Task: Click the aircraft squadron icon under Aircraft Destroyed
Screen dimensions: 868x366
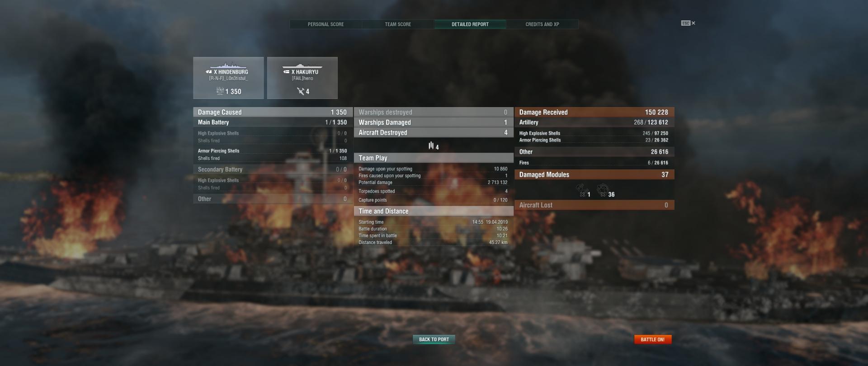Action: [431, 145]
